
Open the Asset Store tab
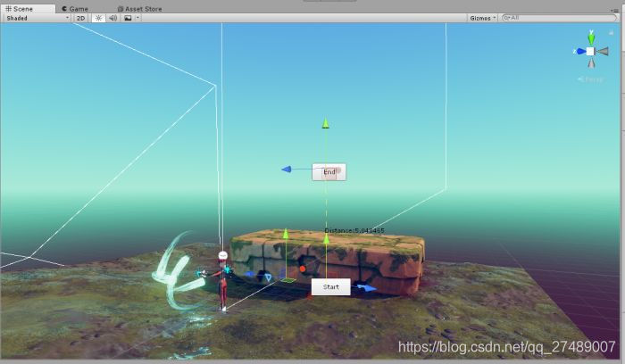[140, 9]
